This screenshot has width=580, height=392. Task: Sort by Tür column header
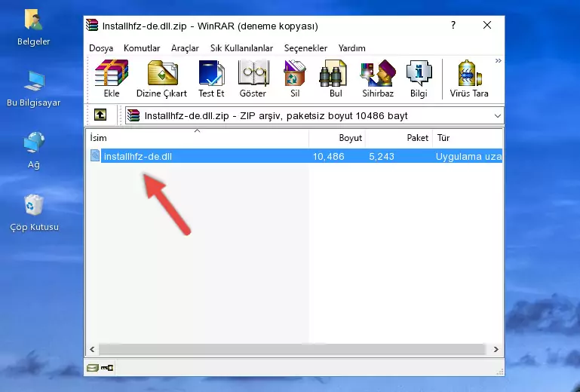[x=468, y=137]
